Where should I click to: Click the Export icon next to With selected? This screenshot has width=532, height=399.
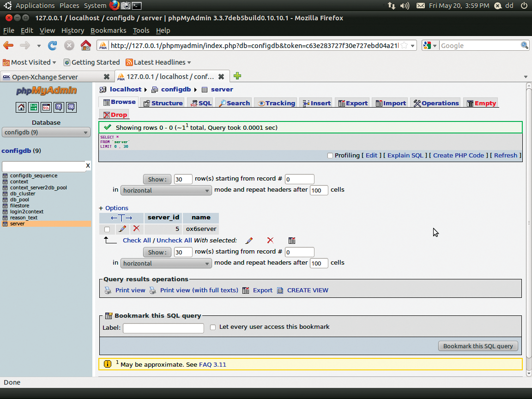point(292,241)
